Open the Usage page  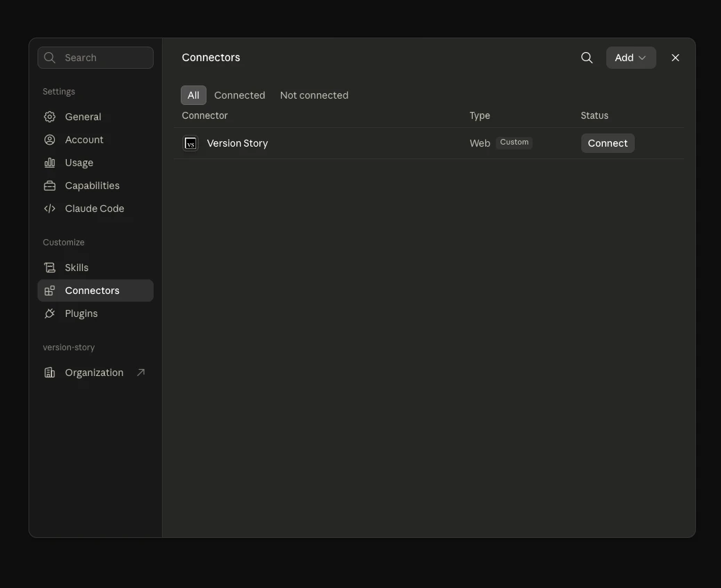coord(96,163)
